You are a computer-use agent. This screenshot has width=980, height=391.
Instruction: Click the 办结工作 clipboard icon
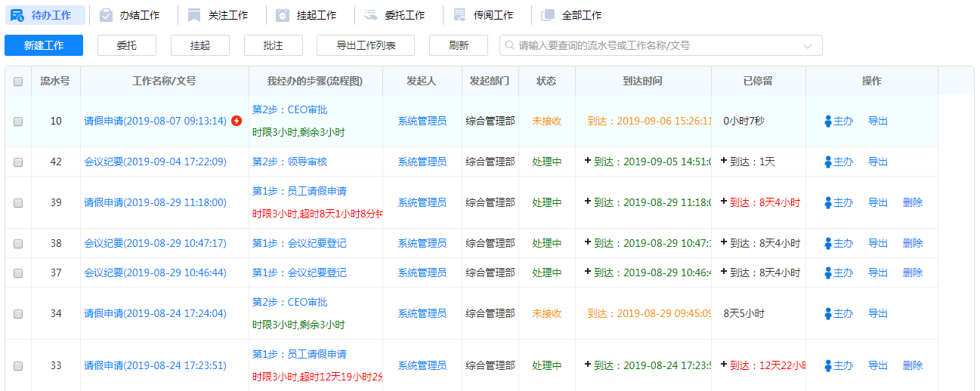point(106,15)
